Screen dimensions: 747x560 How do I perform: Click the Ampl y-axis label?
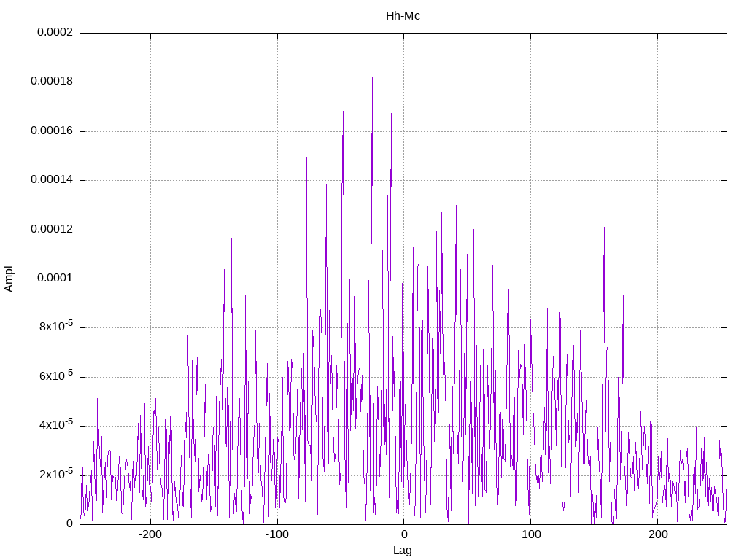click(x=9, y=279)
